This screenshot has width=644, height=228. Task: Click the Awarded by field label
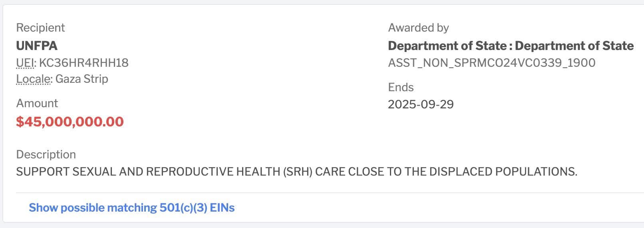[x=418, y=28]
